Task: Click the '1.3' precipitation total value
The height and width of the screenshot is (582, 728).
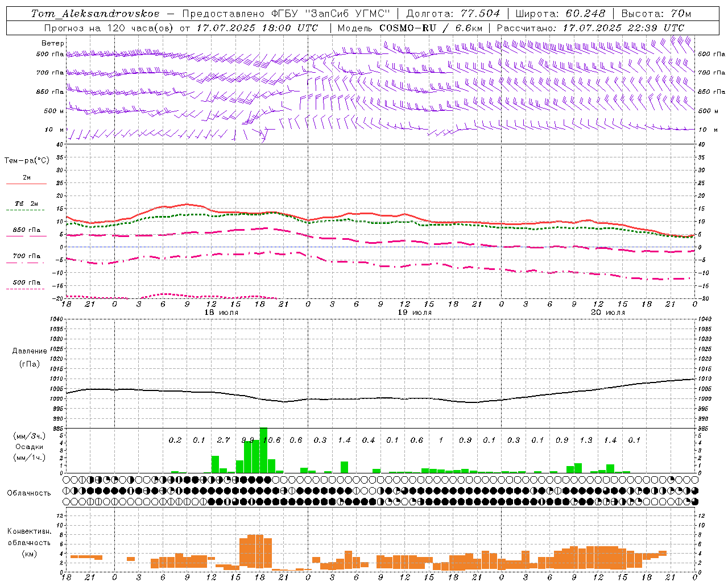Action: 586,440
